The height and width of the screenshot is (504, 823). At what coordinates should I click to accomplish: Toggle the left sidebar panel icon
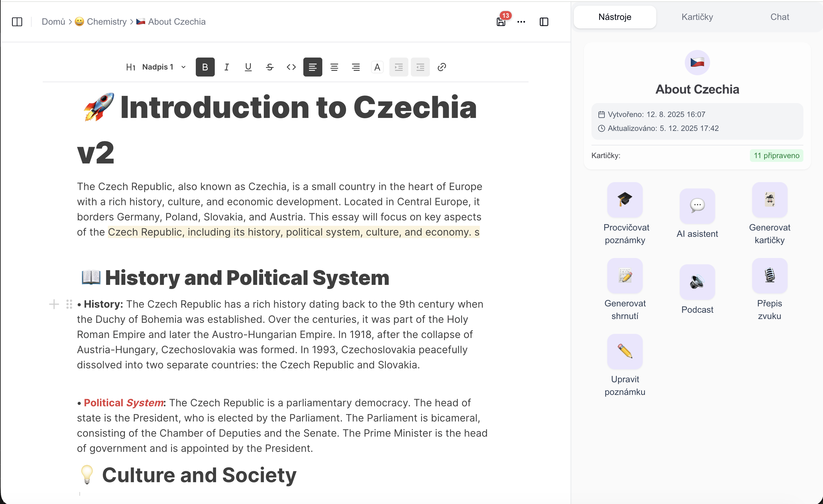tap(17, 22)
